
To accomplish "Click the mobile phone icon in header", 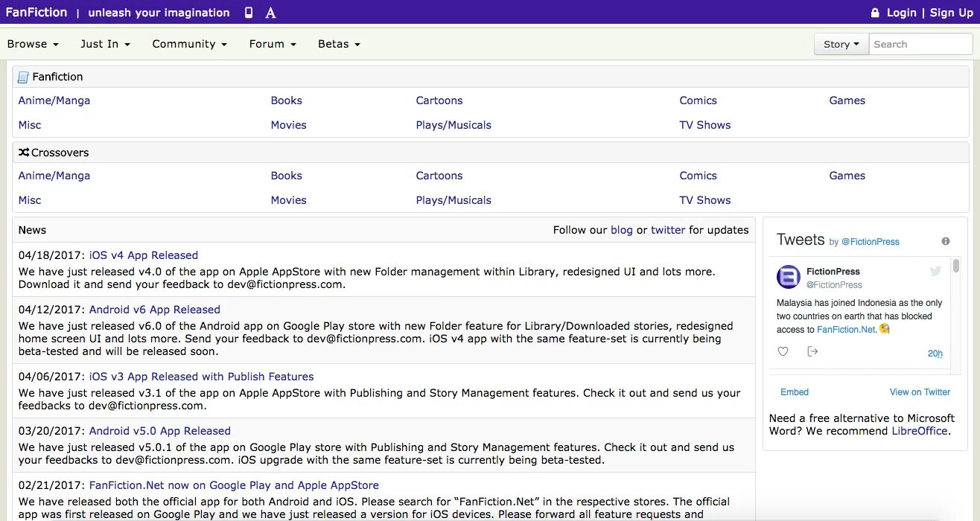I will (249, 13).
